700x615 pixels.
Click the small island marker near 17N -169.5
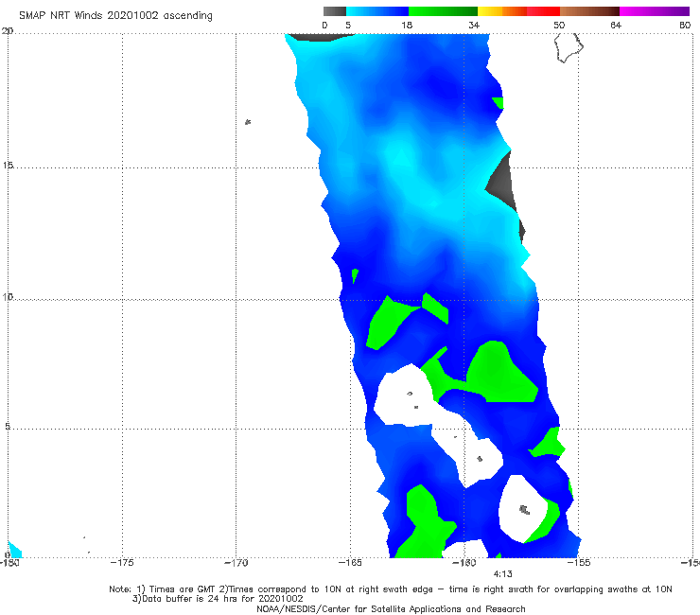pyautogui.click(x=248, y=121)
